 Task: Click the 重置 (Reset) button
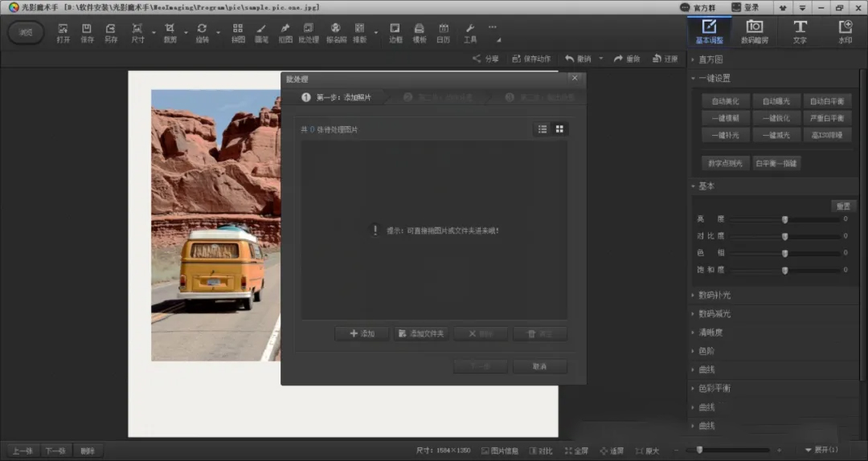[843, 206]
